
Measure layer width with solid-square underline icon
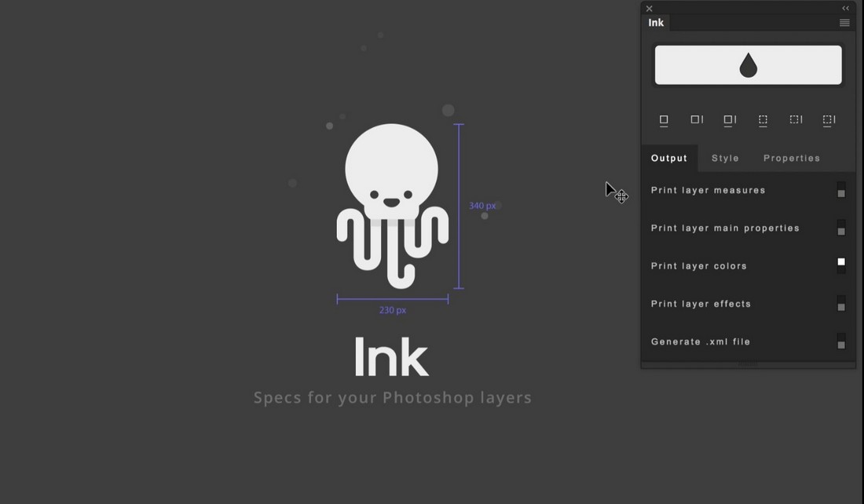(x=664, y=120)
